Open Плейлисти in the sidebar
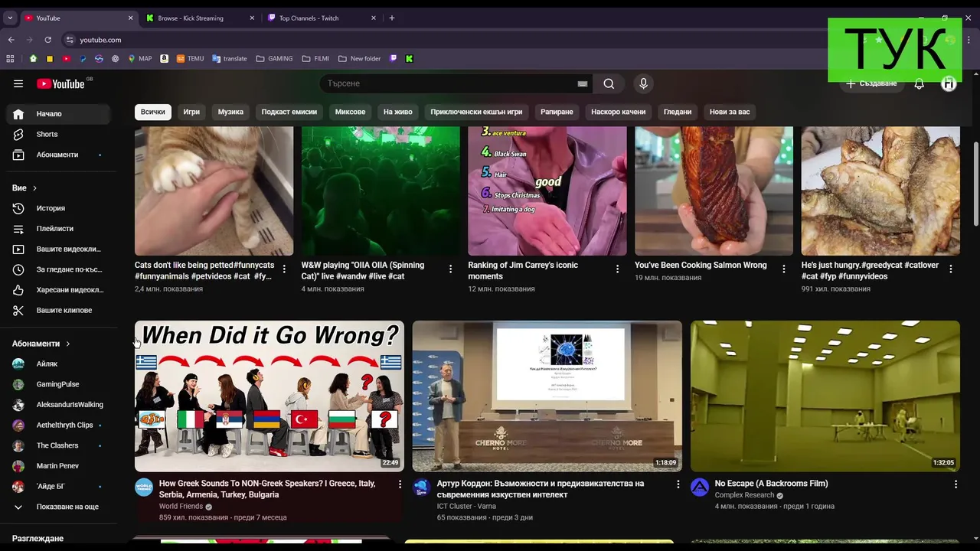The height and width of the screenshot is (551, 980). click(x=58, y=228)
